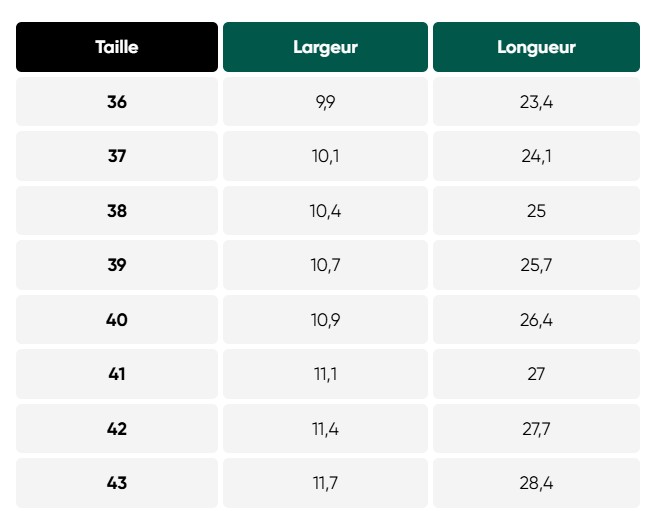
Task: Click the 25,7 length cell
Action: click(536, 265)
